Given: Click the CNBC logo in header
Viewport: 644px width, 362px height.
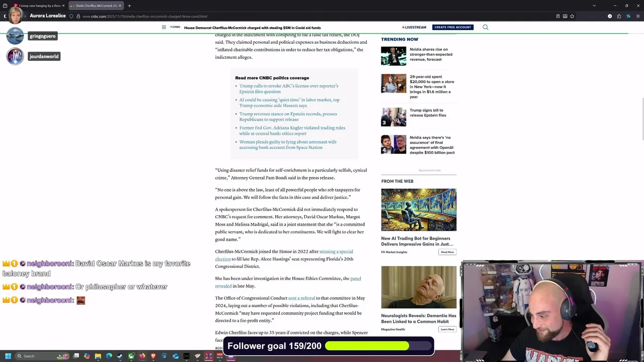Looking at the screenshot, I should pos(175,27).
